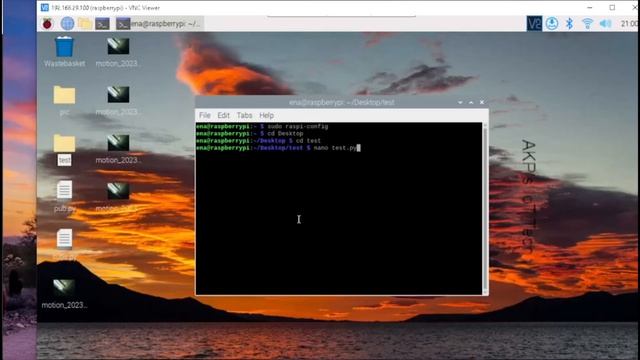Select motion_2023 thumbnail over the dark mountain
The image size is (640, 360).
(64, 293)
